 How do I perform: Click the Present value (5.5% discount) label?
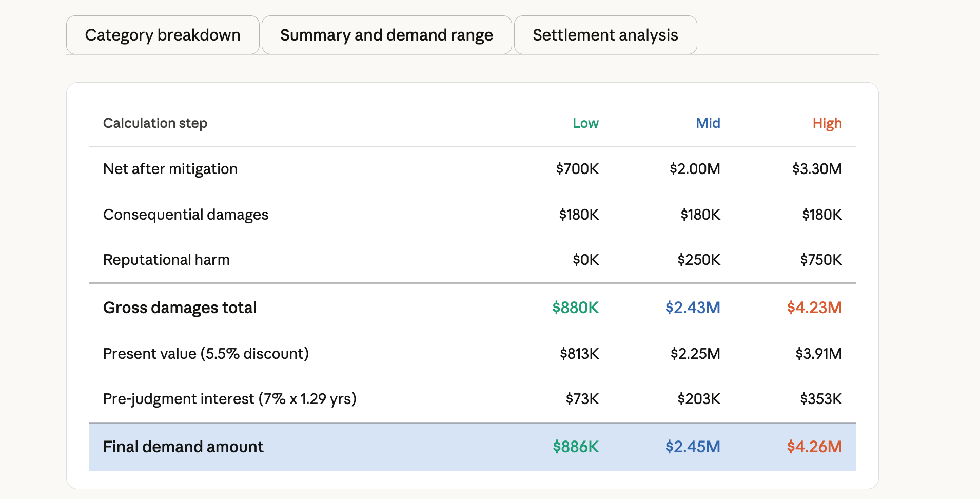[x=206, y=354]
